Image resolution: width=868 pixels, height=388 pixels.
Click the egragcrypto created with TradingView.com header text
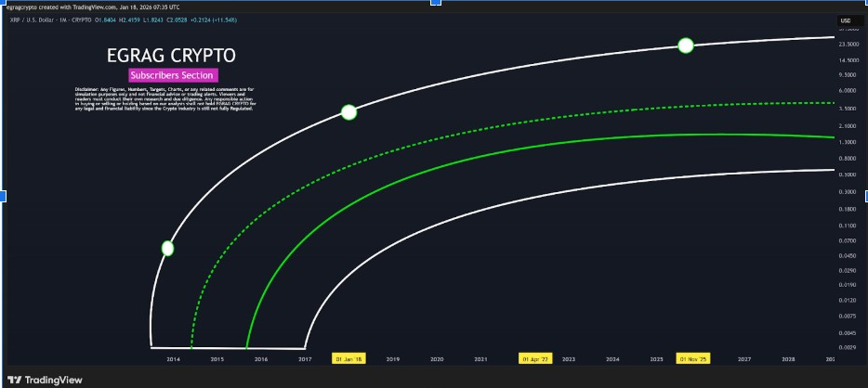point(92,7)
